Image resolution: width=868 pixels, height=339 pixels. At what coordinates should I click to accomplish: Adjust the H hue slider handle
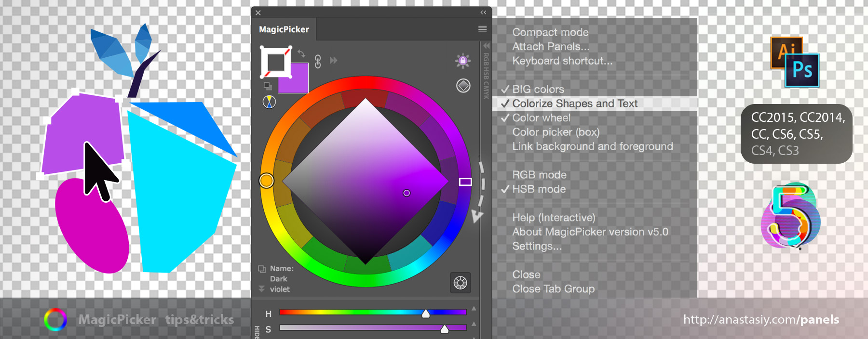[x=426, y=313]
